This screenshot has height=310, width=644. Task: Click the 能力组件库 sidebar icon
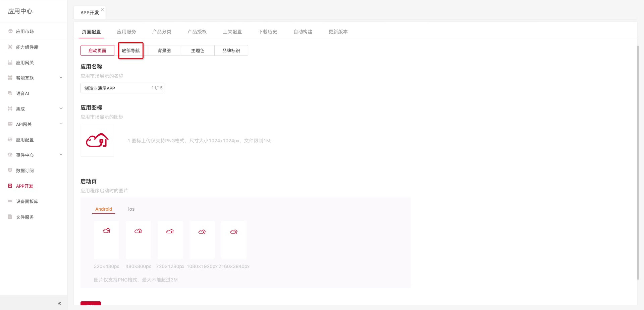(10, 47)
